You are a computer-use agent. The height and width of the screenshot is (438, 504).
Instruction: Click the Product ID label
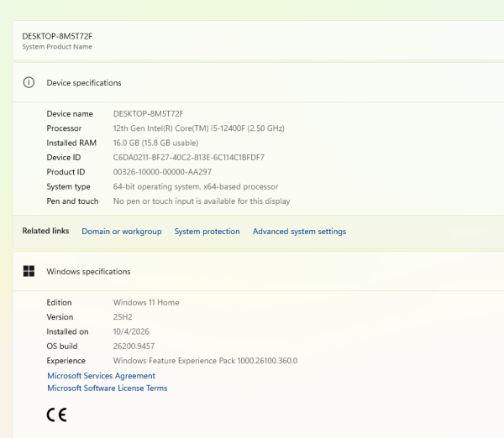coord(66,172)
